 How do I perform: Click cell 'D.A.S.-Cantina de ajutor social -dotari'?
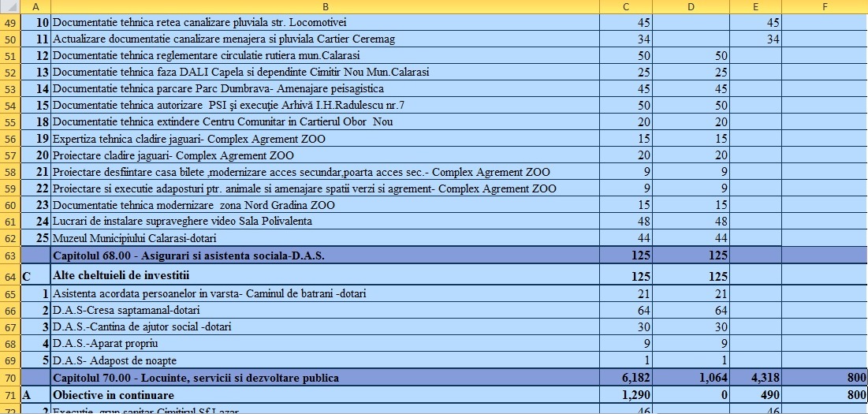pyautogui.click(x=325, y=327)
